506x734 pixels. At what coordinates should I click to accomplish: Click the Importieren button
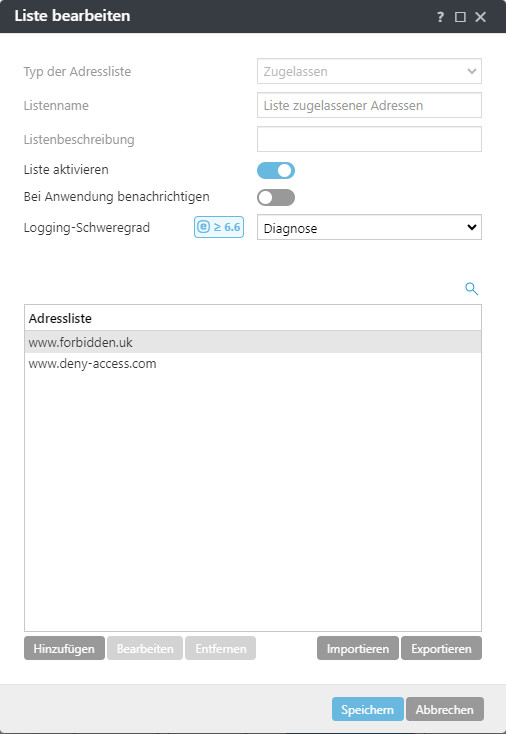(358, 648)
